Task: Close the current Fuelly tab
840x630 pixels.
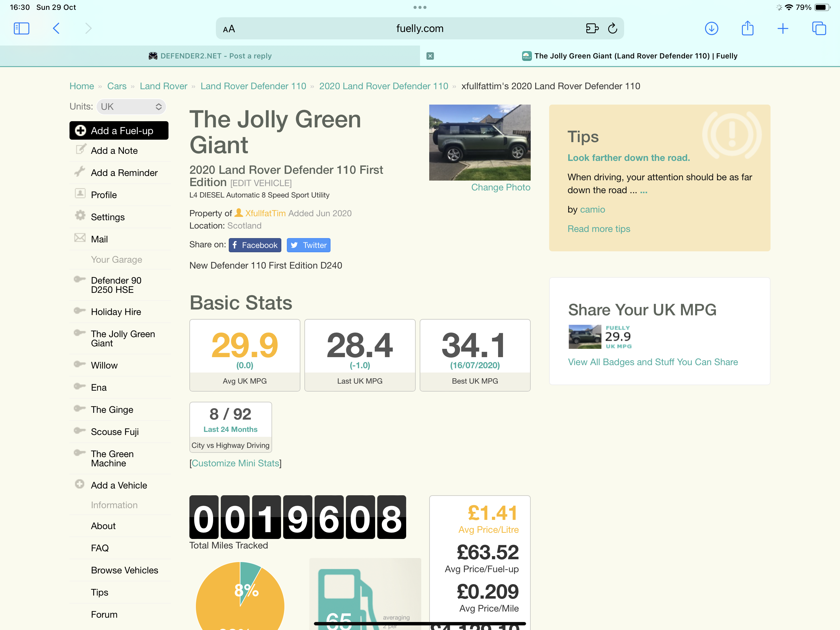Action: click(430, 56)
